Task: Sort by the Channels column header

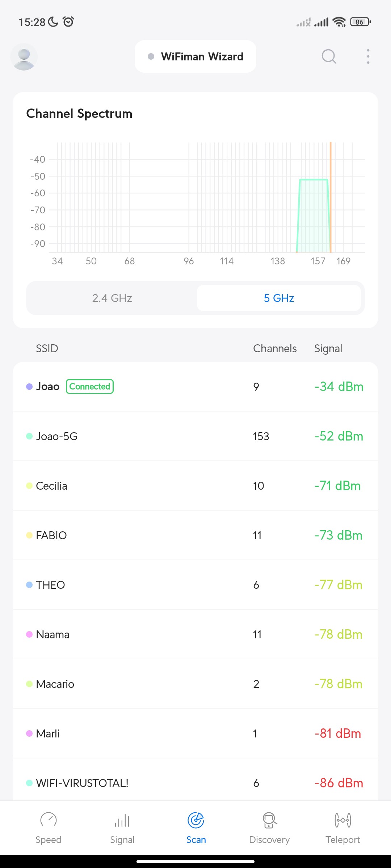Action: click(x=275, y=349)
